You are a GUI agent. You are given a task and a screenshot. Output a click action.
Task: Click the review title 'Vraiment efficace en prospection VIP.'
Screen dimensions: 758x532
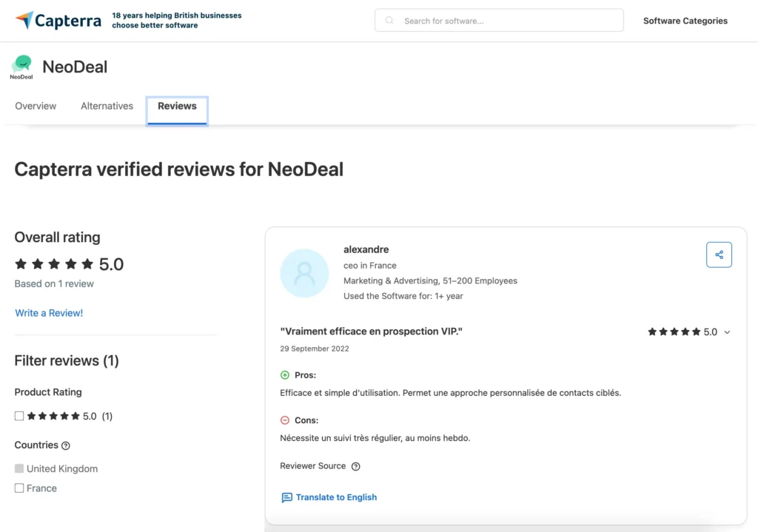[x=372, y=331]
